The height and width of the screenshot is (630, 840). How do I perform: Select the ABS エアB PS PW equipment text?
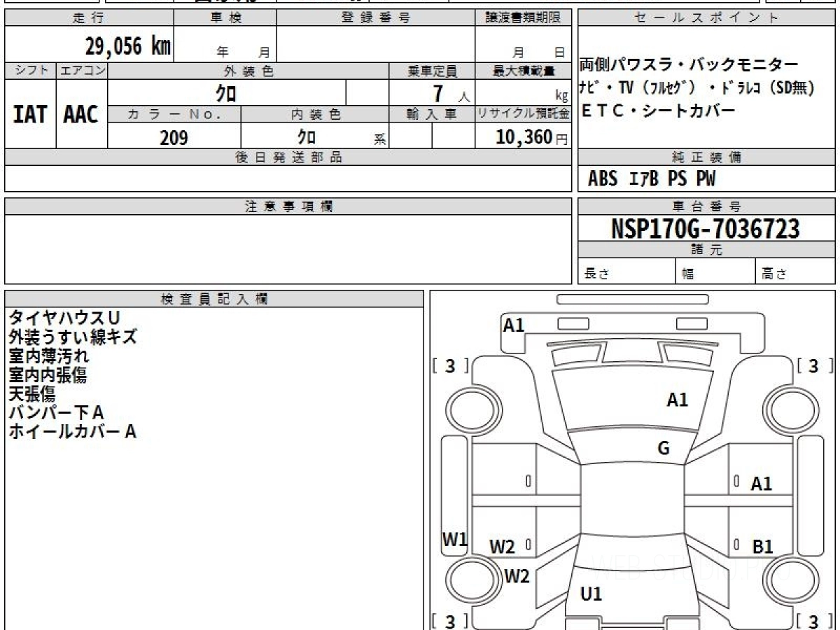coord(652,179)
